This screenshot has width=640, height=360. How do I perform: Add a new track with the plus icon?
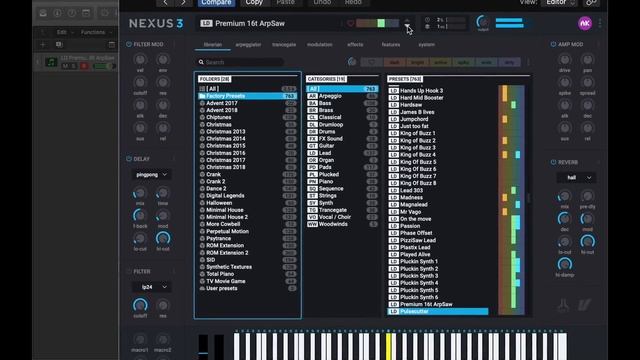click(x=43, y=44)
